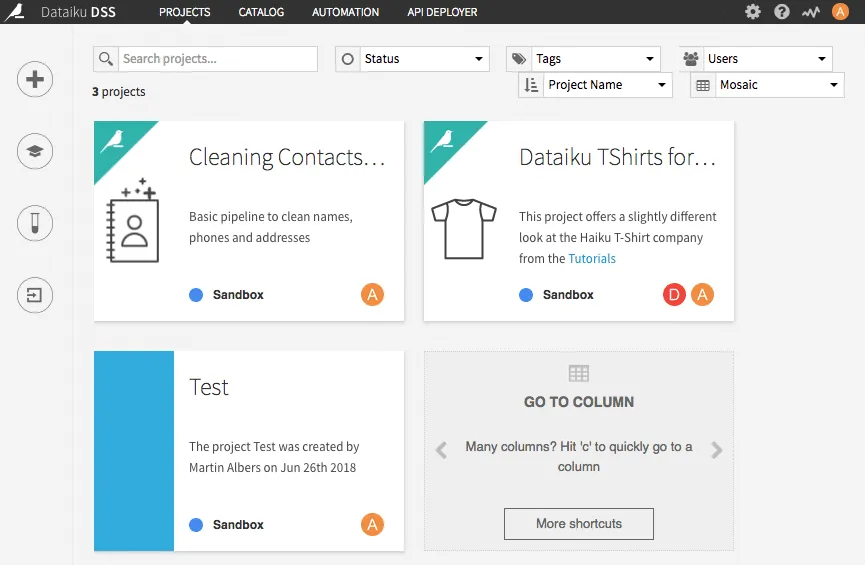This screenshot has width=865, height=565.
Task: Open the tutorials graduation cap icon
Action: coord(35,151)
